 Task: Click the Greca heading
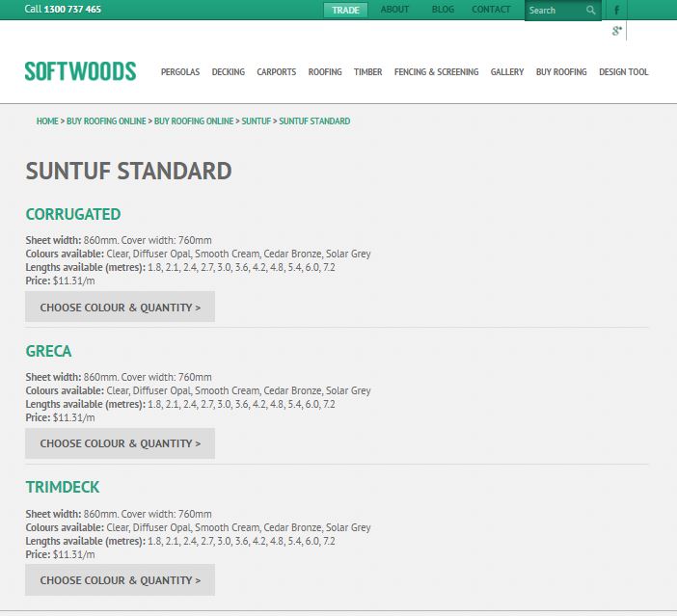pyautogui.click(x=48, y=351)
